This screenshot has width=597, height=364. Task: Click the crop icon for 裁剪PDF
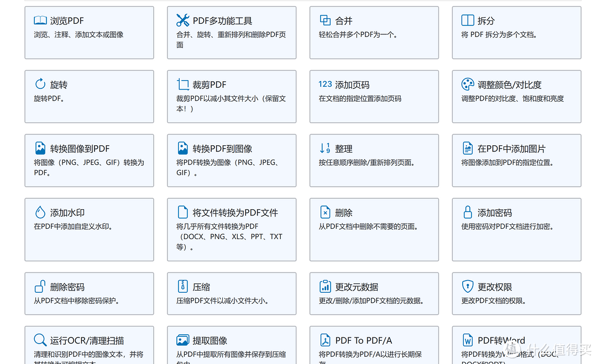[x=183, y=84]
